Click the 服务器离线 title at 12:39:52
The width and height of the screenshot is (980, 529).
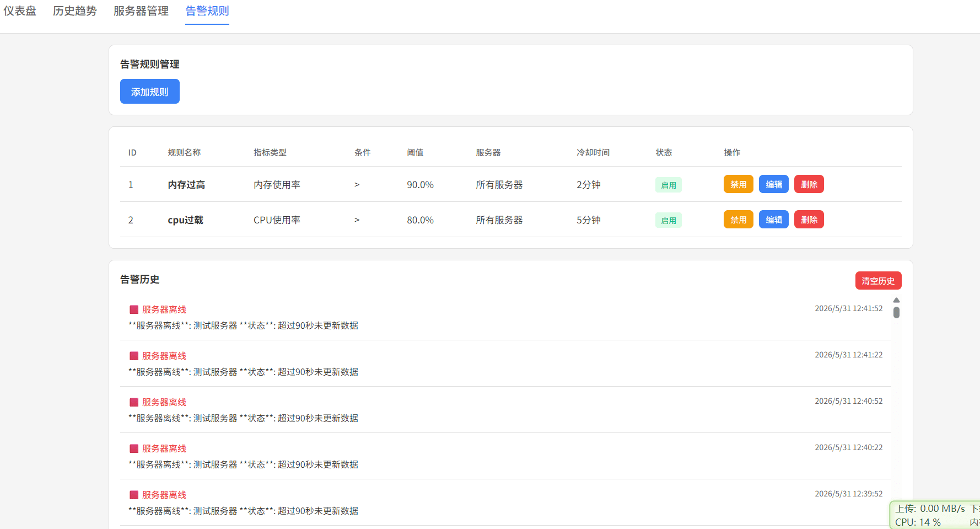[x=164, y=495]
